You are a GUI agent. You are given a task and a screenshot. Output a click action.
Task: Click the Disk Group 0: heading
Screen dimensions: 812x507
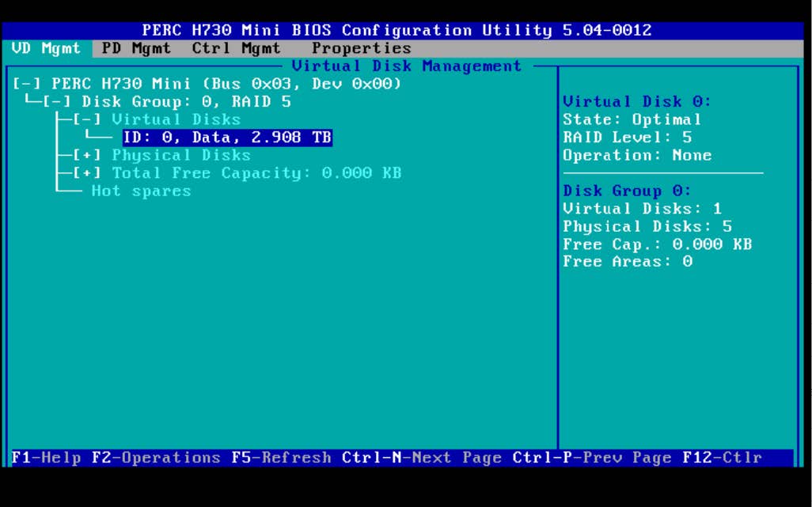pos(628,191)
